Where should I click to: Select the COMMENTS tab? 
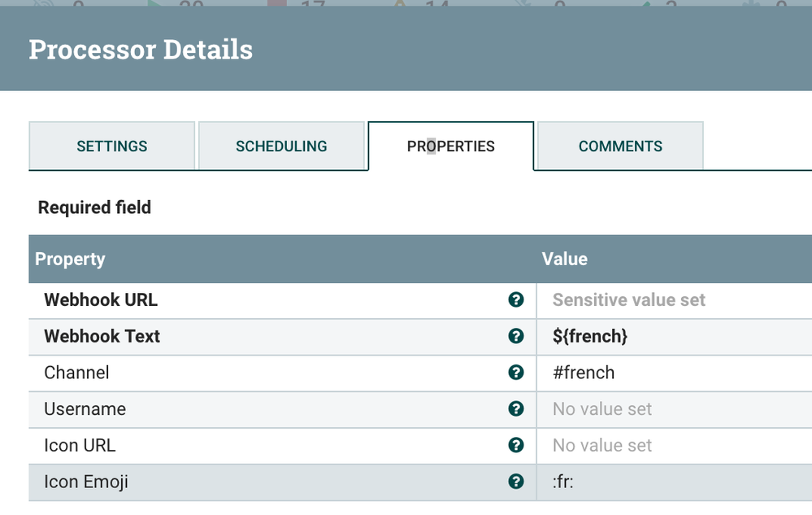tap(619, 146)
